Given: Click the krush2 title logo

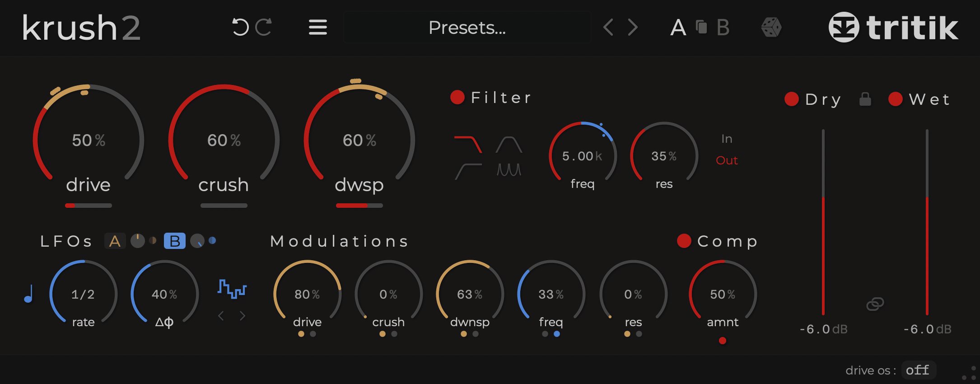Looking at the screenshot, I should 81,28.
